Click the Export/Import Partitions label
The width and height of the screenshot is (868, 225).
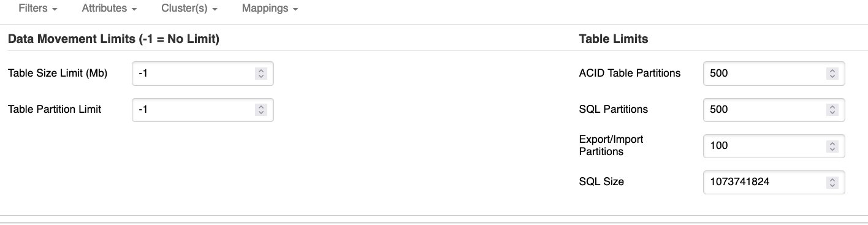pos(611,146)
